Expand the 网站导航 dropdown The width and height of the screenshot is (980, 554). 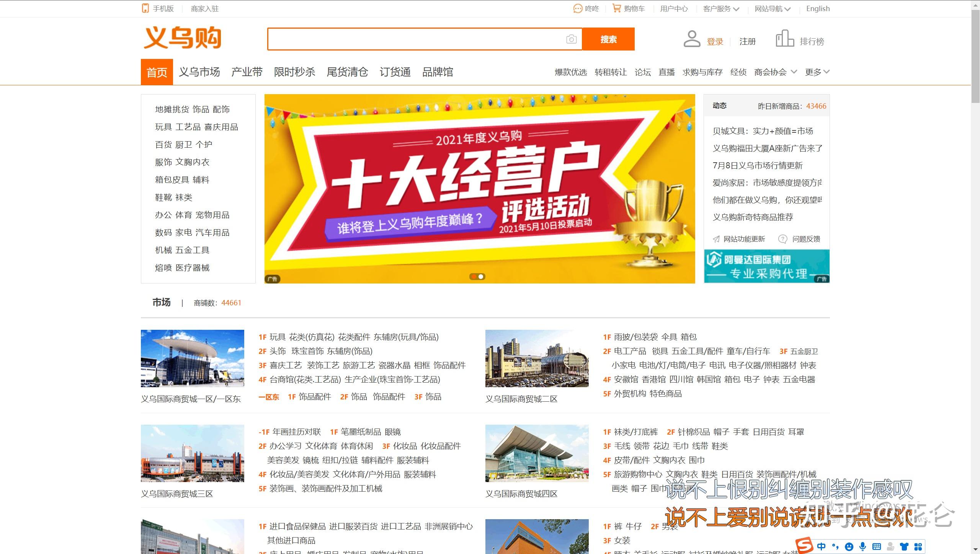(x=773, y=8)
